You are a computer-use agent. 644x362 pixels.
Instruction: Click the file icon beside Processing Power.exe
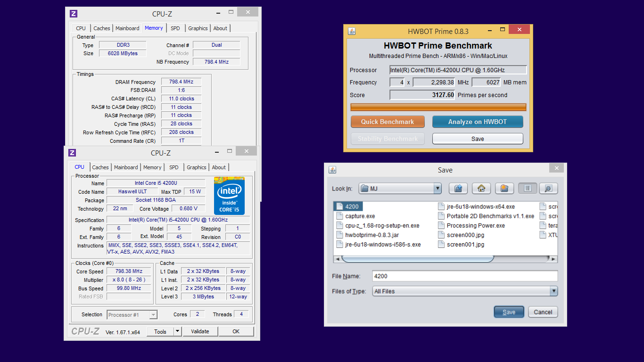point(442,225)
